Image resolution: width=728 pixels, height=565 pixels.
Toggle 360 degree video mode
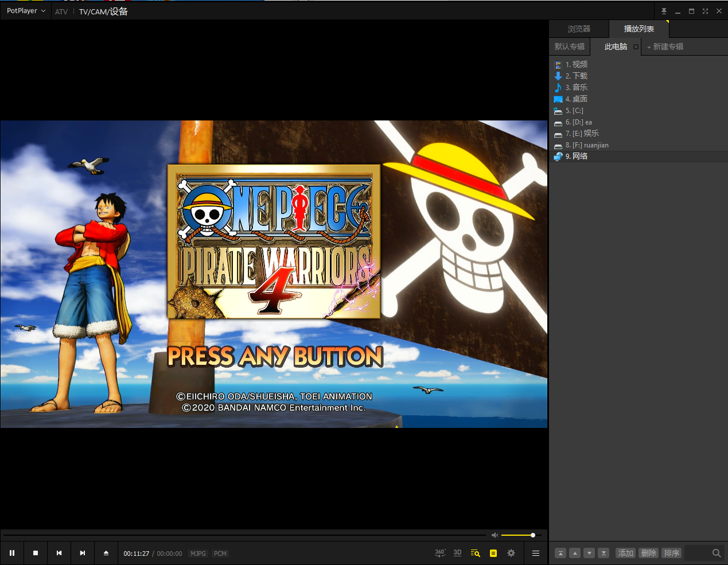(x=440, y=553)
